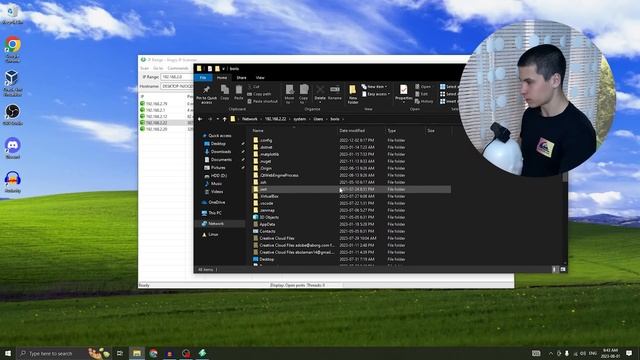This screenshot has width=640, height=360.
Task: Open the Audacity desktop shortcut
Action: click(x=13, y=182)
